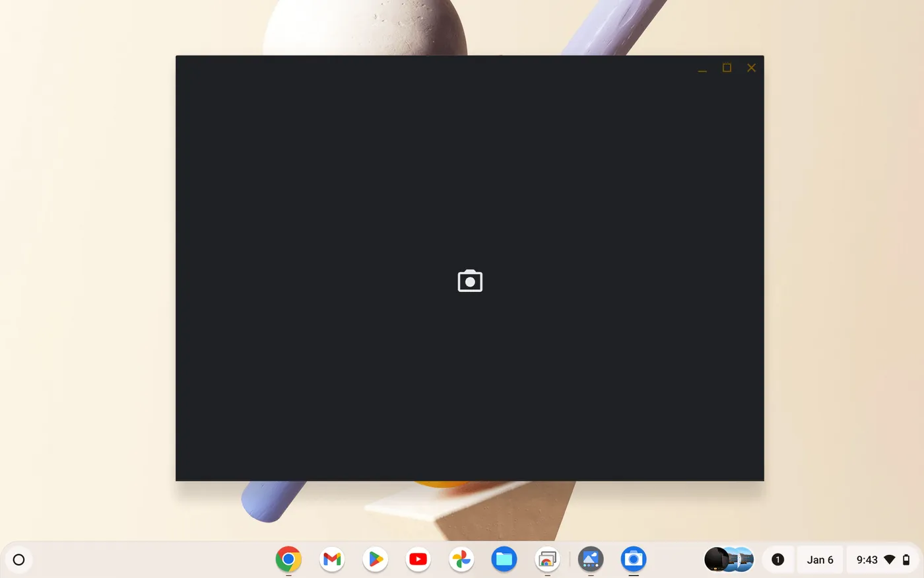Open the calendar from Jan 6 date
Screen dimensions: 924x578
820,560
